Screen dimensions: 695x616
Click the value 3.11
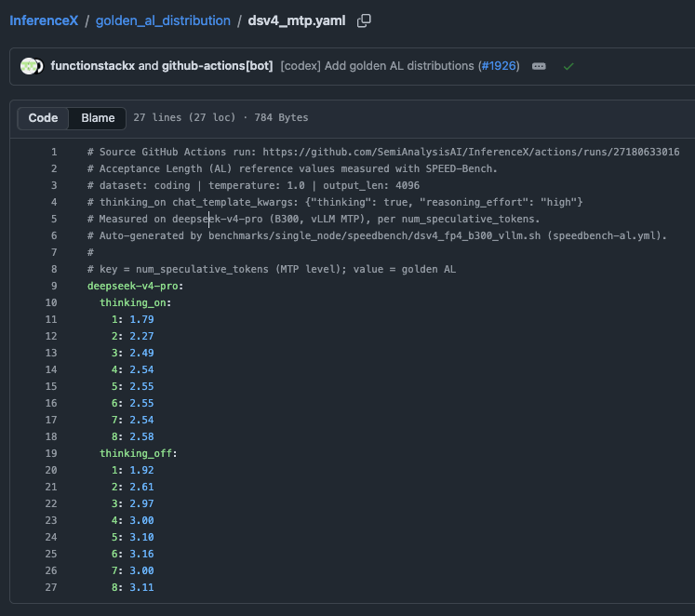141,587
